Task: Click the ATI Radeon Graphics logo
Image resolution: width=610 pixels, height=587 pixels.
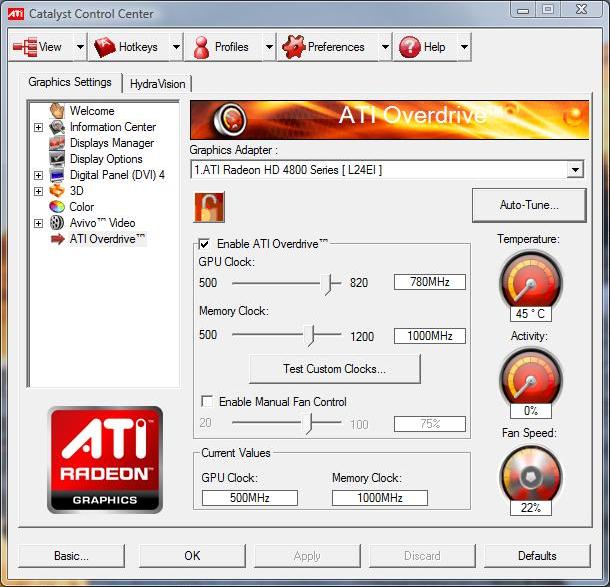Action: point(105,460)
